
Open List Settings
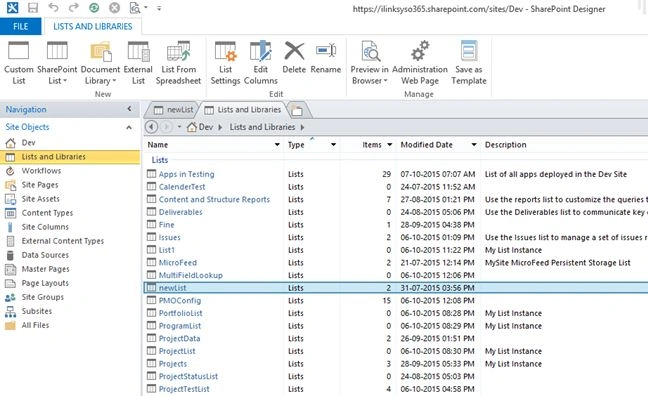pyautogui.click(x=225, y=63)
